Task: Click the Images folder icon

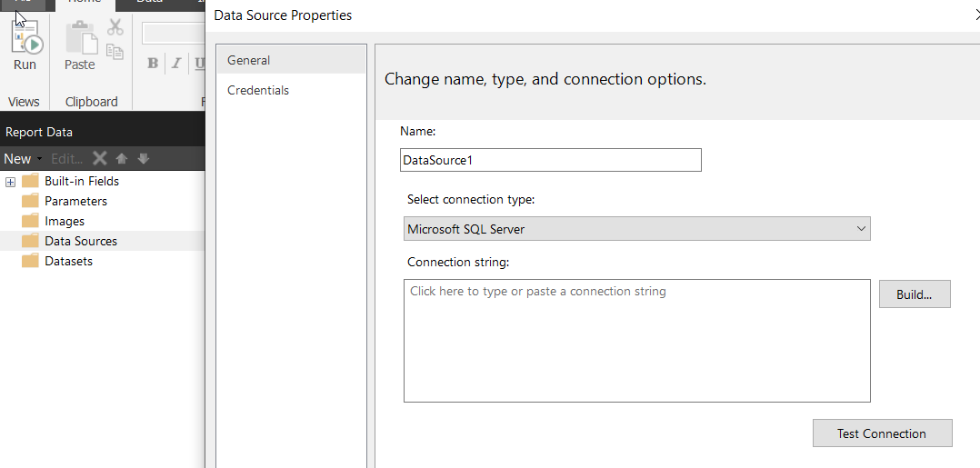Action: (30, 221)
